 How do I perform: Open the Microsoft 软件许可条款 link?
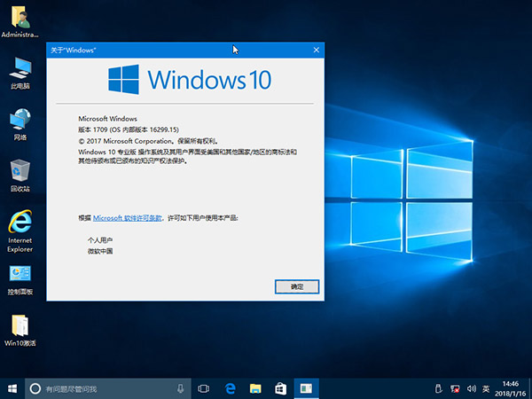coord(128,217)
